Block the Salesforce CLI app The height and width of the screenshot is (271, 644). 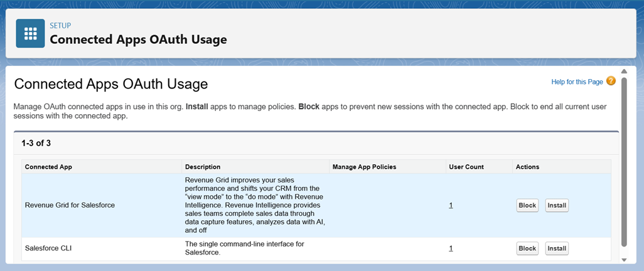(527, 248)
